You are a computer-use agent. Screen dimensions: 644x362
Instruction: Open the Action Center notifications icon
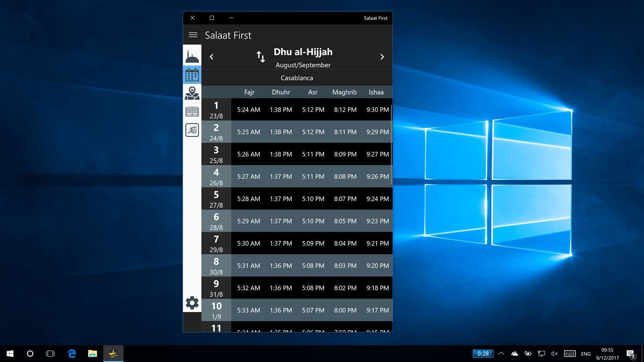[631, 354]
